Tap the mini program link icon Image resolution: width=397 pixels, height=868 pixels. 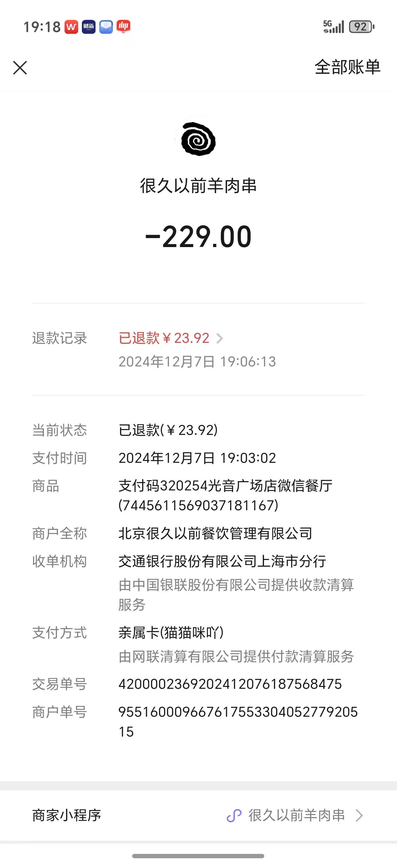(x=234, y=815)
